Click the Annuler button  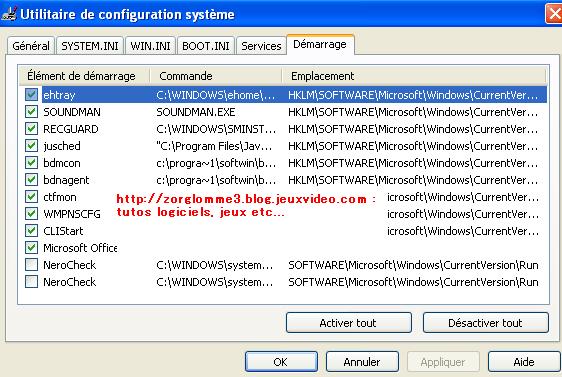[x=362, y=362]
